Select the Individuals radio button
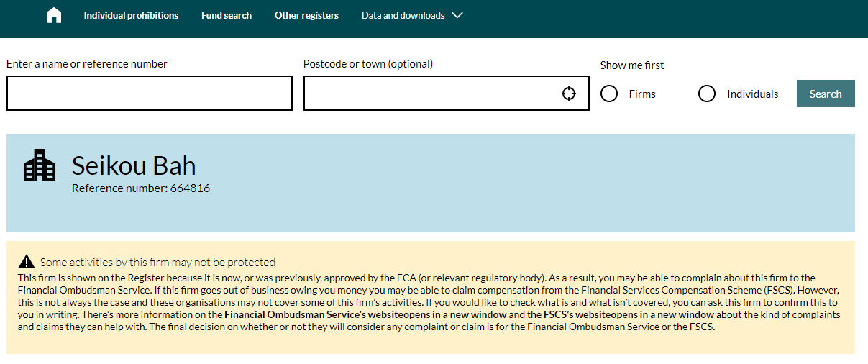 click(x=707, y=94)
